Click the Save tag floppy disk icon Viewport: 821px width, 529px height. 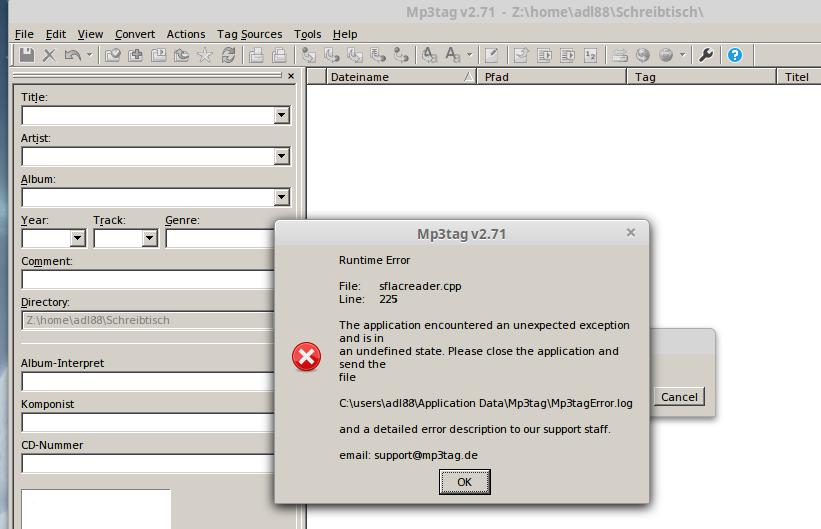coord(27,54)
